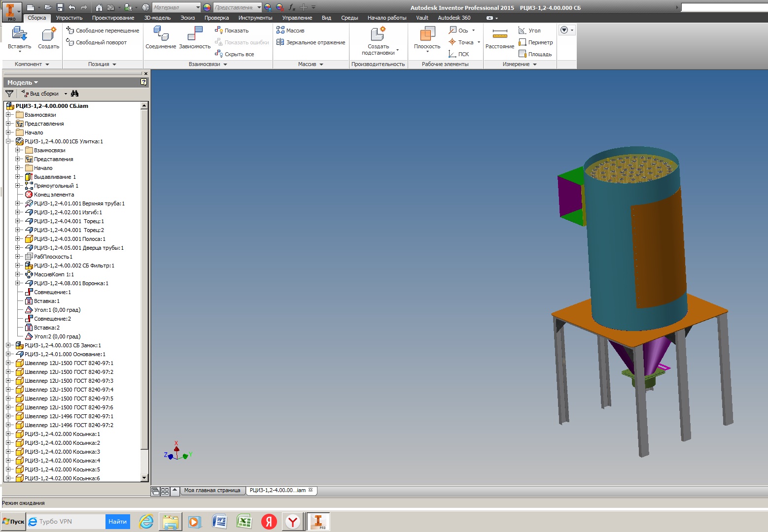Screen dimensions: 768x532
Task: Open the Моя главная страница tab
Action: coord(212,491)
